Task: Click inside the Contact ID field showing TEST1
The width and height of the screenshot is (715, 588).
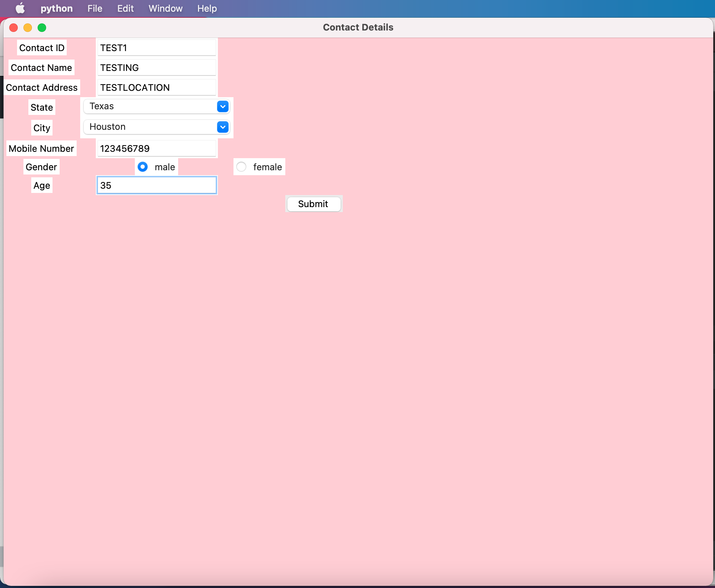Action: tap(156, 48)
